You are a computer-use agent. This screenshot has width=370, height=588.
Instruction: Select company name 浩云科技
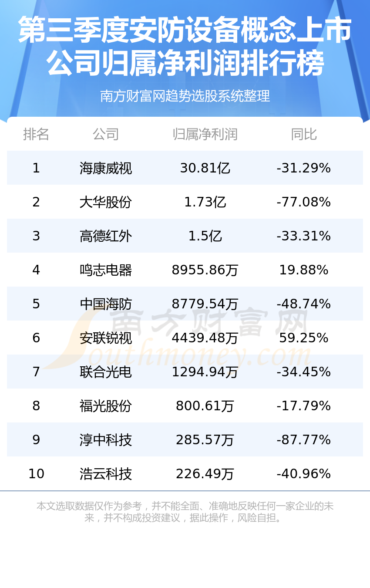(x=106, y=474)
